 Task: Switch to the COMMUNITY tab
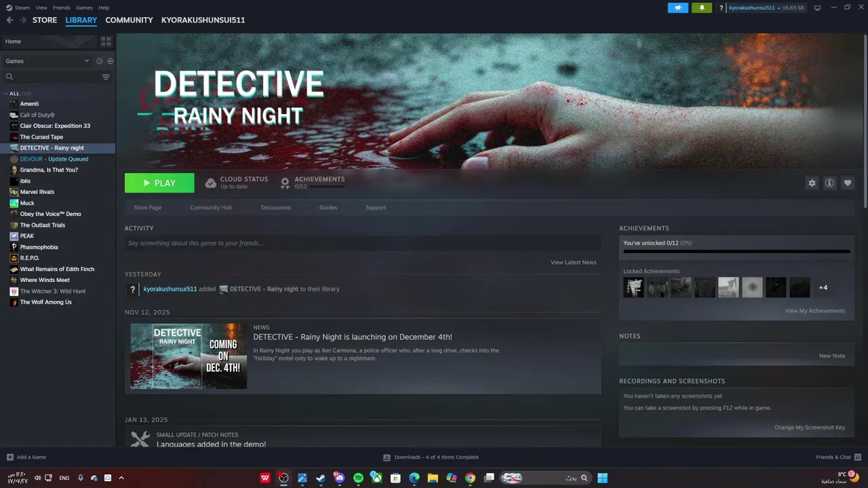click(129, 20)
